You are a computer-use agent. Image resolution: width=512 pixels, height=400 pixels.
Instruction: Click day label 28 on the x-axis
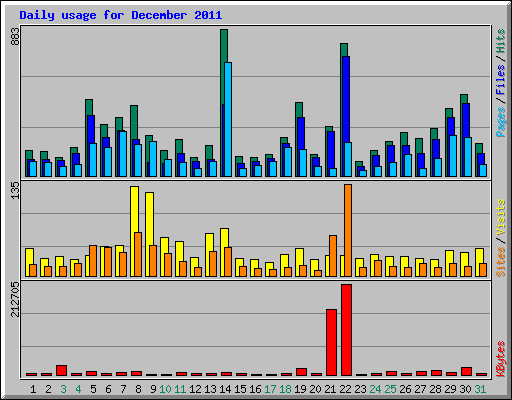[x=435, y=389]
